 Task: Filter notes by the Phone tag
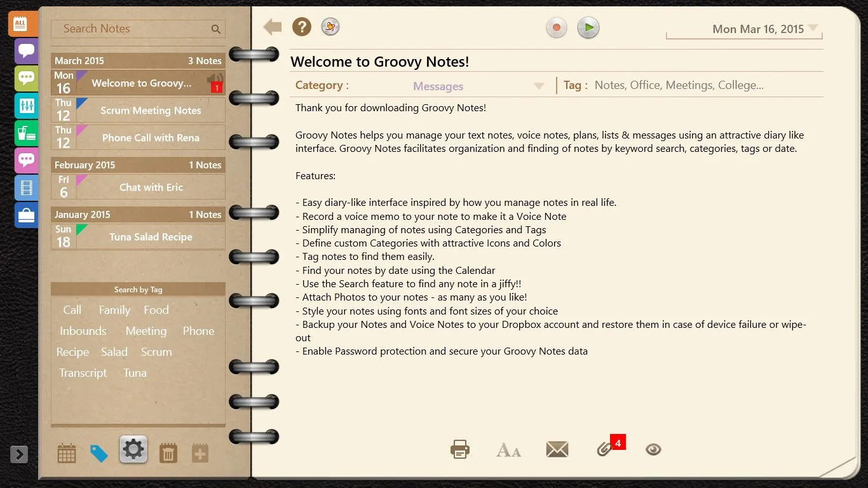point(198,331)
